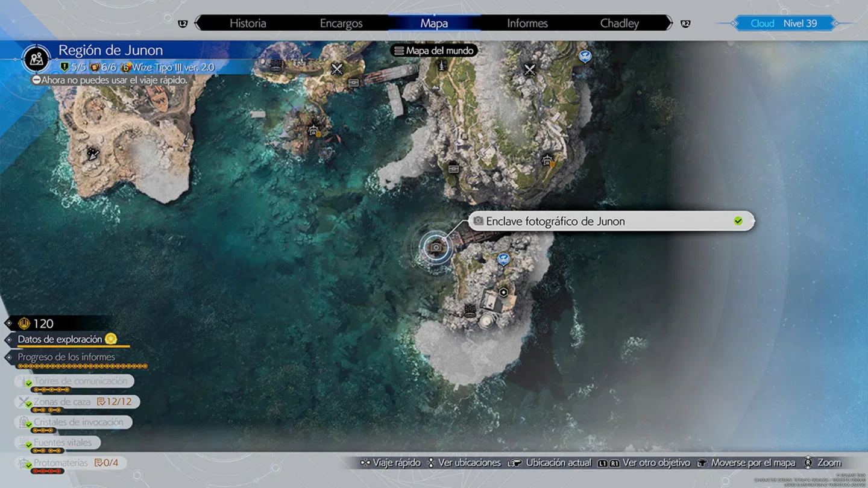The width and height of the screenshot is (868, 488).
Task: Click the R stick icon beside Zoom
Action: point(808,463)
